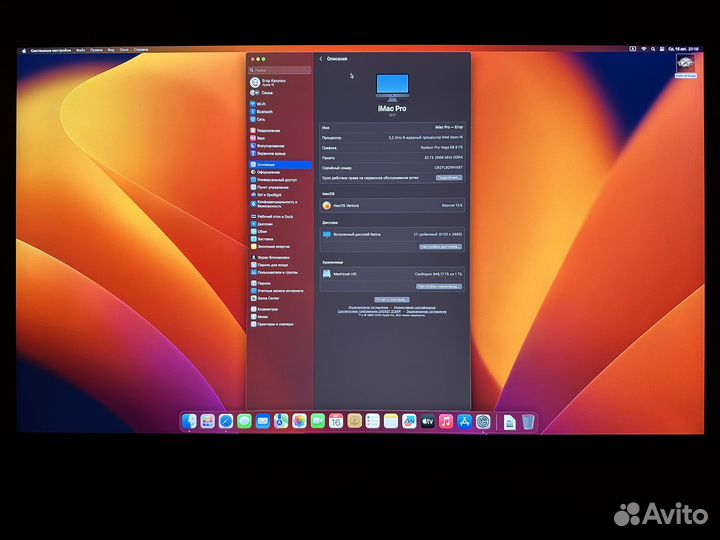This screenshot has height=540, width=720.
Task: Select Принтеры и сканеры in sidebar
Action: (x=272, y=324)
